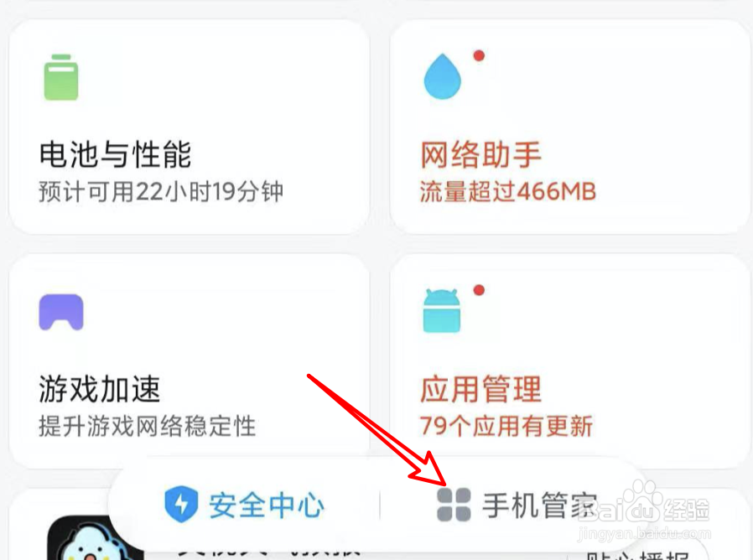Tap the blue water drop icon

tap(442, 76)
